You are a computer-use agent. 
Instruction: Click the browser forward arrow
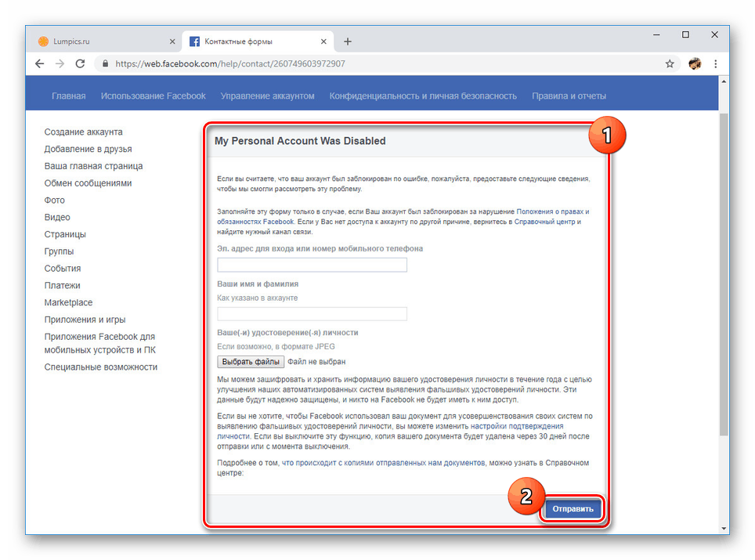60,63
